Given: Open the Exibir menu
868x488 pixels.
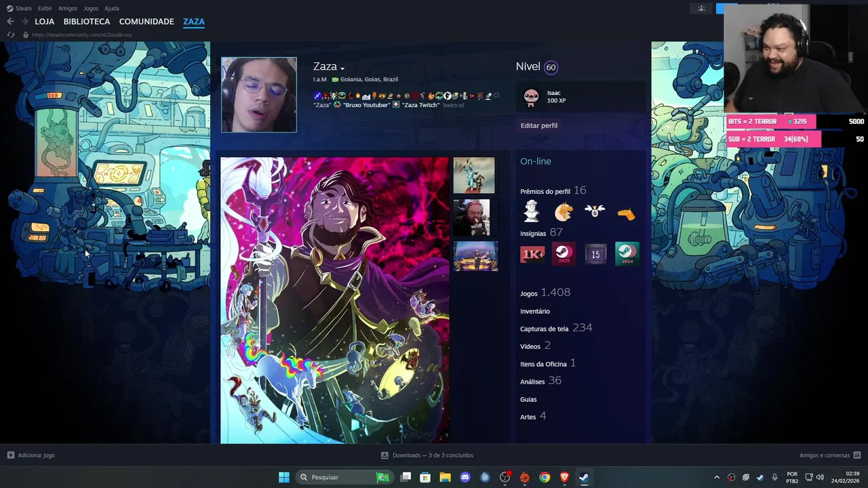Looking at the screenshot, I should (45, 8).
